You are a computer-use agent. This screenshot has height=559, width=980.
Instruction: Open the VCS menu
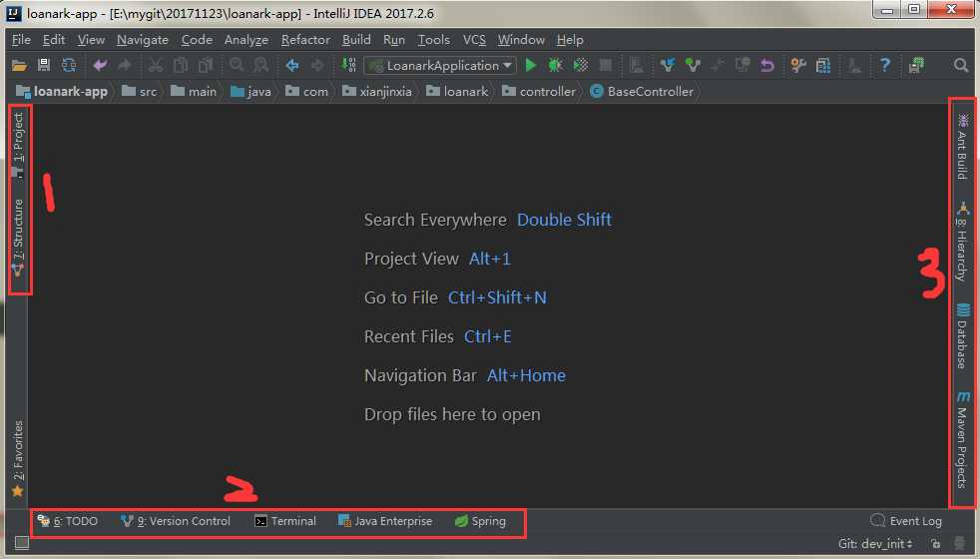474,39
